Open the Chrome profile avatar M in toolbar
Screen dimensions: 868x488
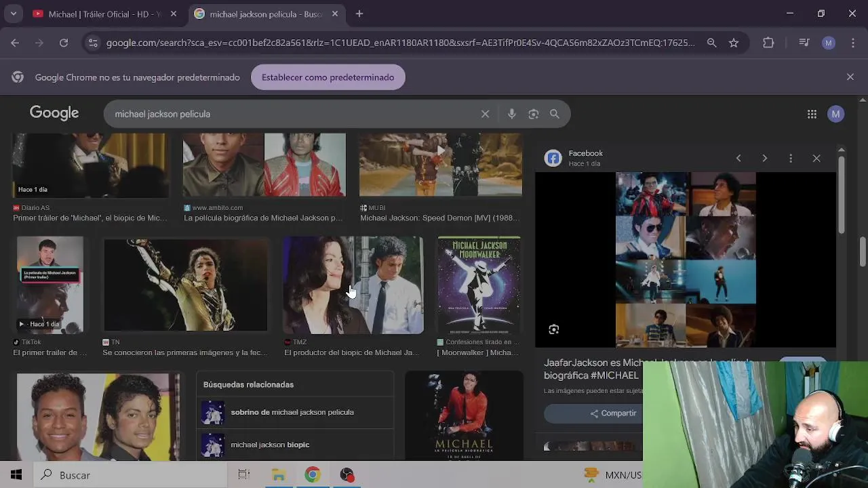(829, 43)
